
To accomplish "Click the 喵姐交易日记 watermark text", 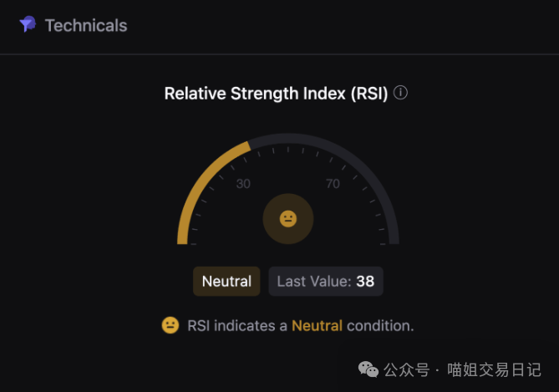I will pos(494,370).
